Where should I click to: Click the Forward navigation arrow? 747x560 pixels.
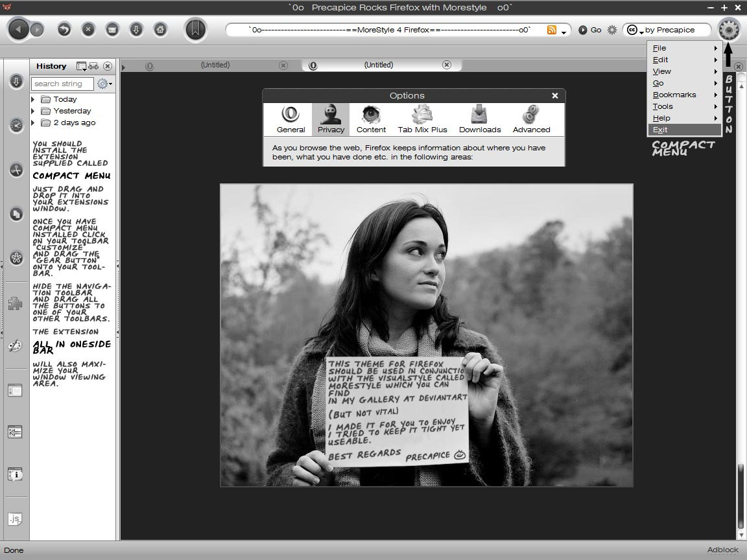tap(37, 30)
